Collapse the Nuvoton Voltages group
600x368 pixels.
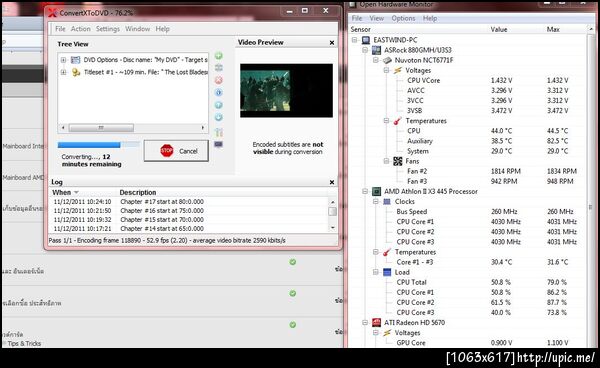(386, 70)
